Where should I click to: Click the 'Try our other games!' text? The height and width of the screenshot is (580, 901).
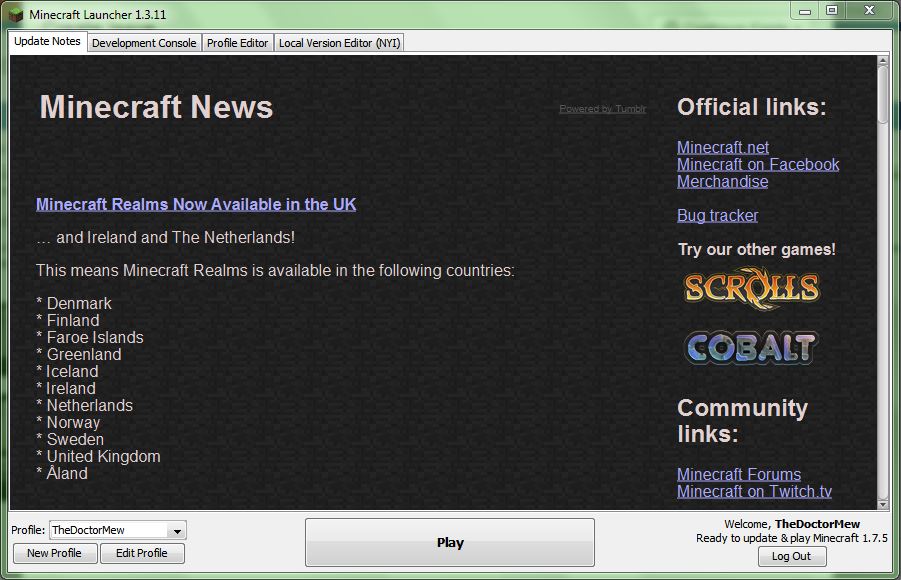(x=757, y=249)
